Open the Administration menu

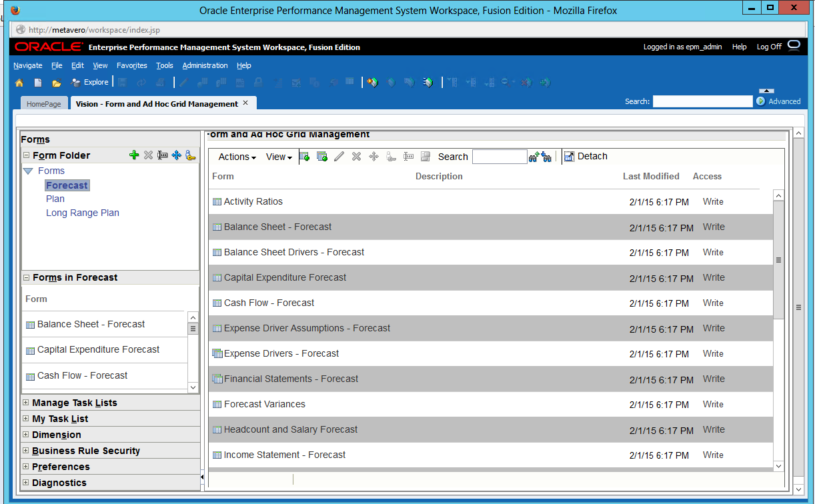coord(205,65)
